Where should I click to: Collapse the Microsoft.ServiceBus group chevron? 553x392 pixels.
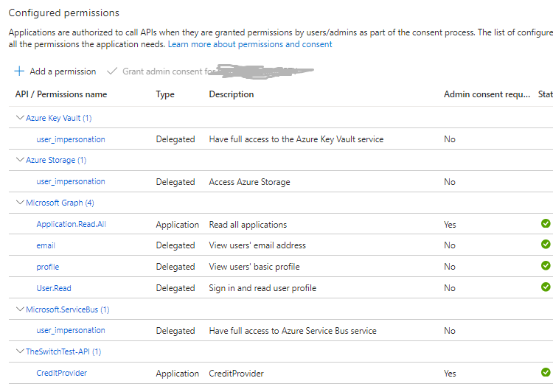point(20,309)
